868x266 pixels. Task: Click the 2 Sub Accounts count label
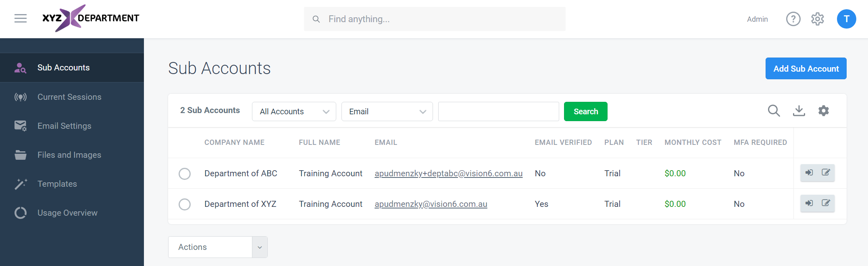tap(210, 110)
